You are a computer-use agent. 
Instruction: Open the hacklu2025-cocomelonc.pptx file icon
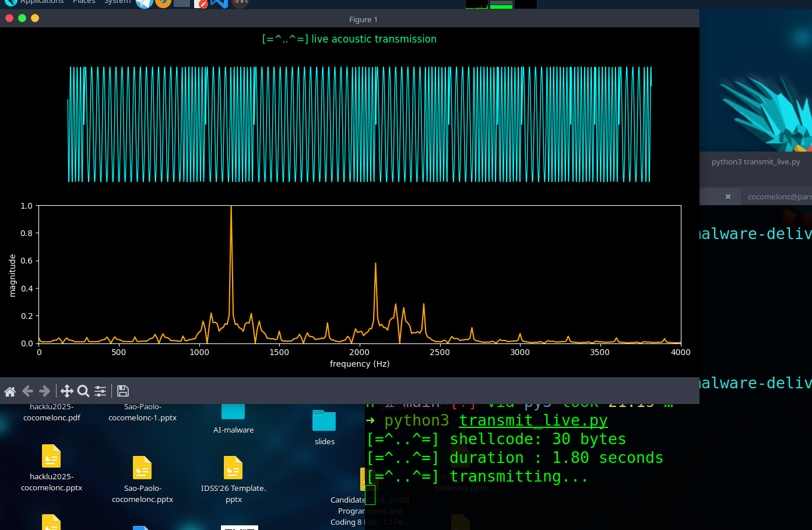tap(51, 456)
